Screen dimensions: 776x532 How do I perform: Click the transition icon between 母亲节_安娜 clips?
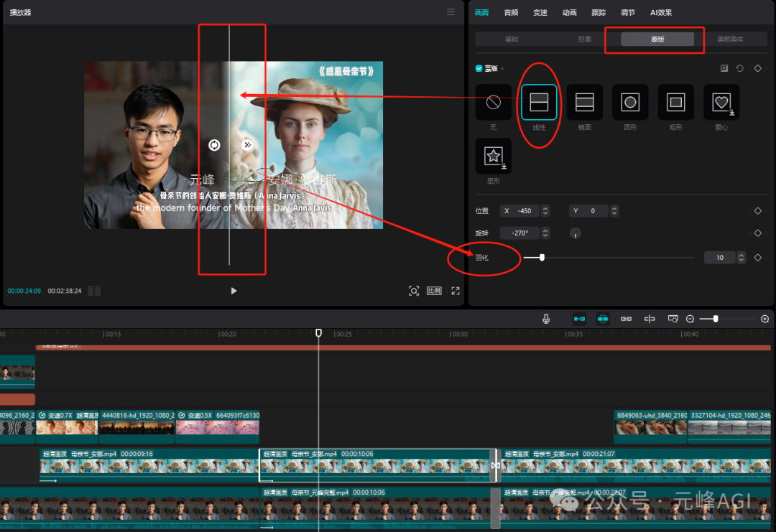point(494,465)
